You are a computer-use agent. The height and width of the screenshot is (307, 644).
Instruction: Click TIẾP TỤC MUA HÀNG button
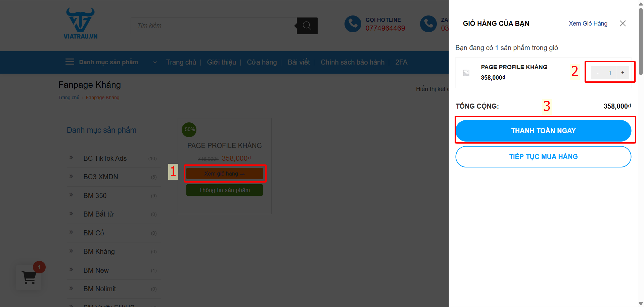[543, 157]
